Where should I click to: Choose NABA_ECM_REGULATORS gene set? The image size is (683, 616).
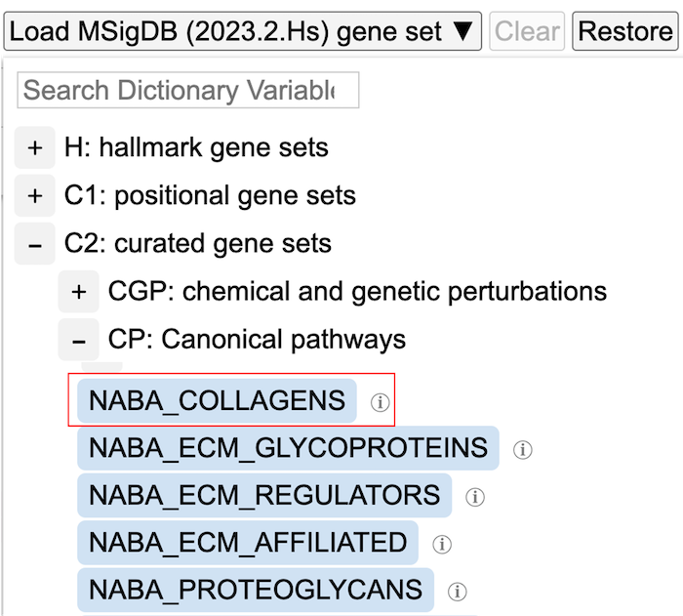pyautogui.click(x=264, y=495)
